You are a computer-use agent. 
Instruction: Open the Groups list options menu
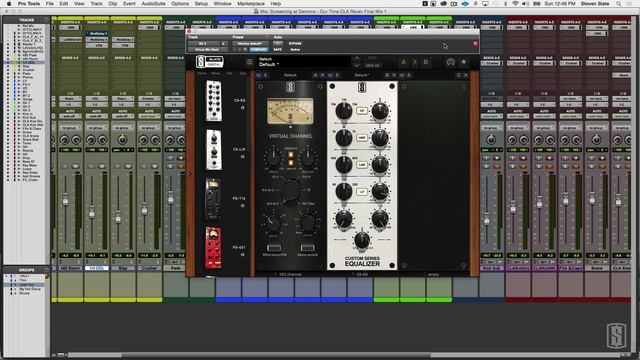(x=46, y=270)
